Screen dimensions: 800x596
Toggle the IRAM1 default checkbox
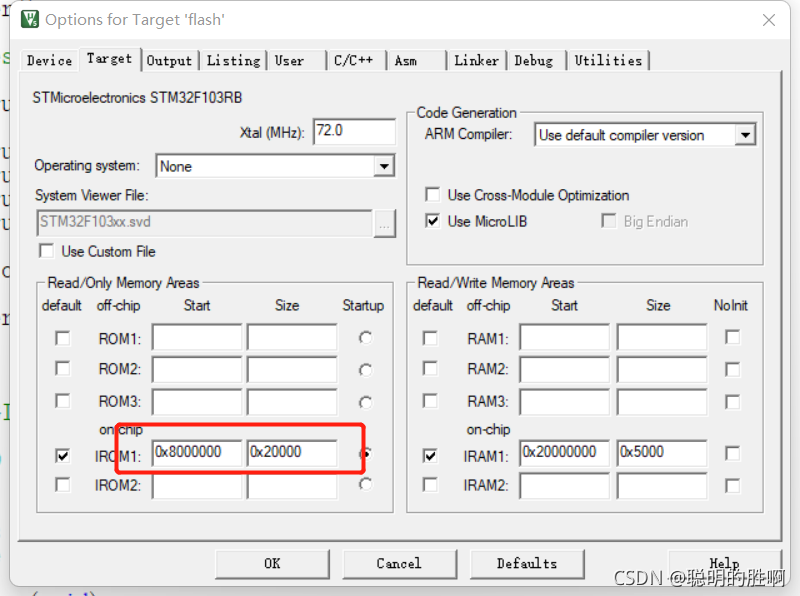(430, 455)
